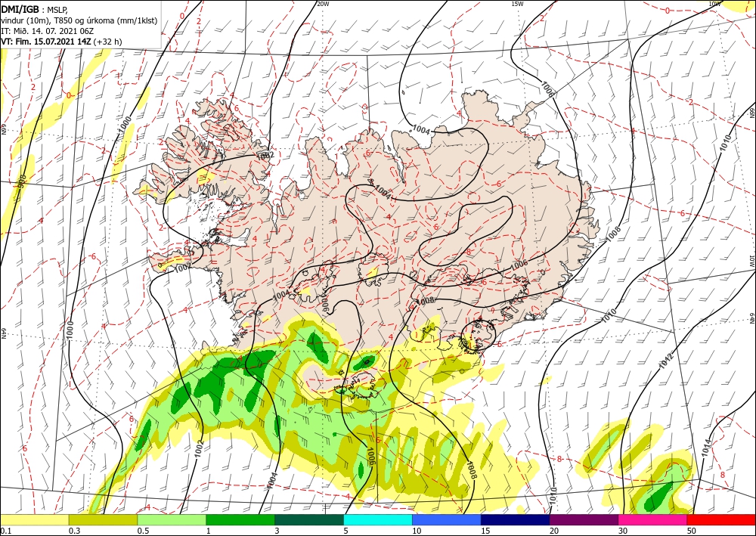Click the 'DMI/IGB : MSLP,' title text
The width and height of the screenshot is (756, 536).
36,10
